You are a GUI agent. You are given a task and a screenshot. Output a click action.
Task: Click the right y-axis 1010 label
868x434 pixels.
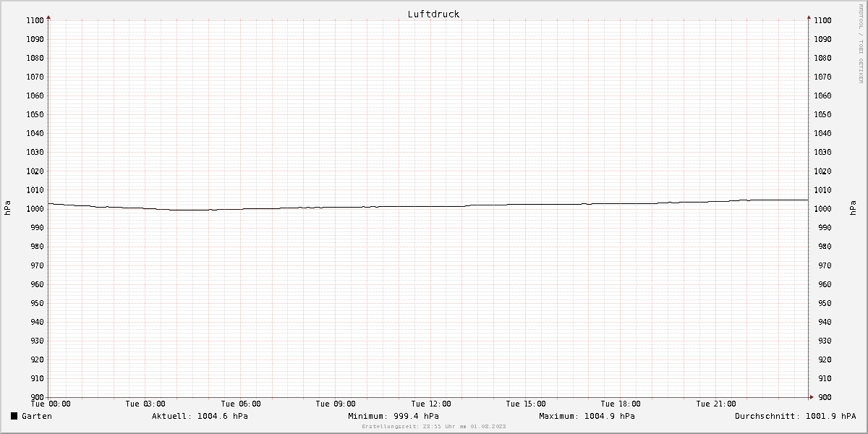pyautogui.click(x=822, y=190)
